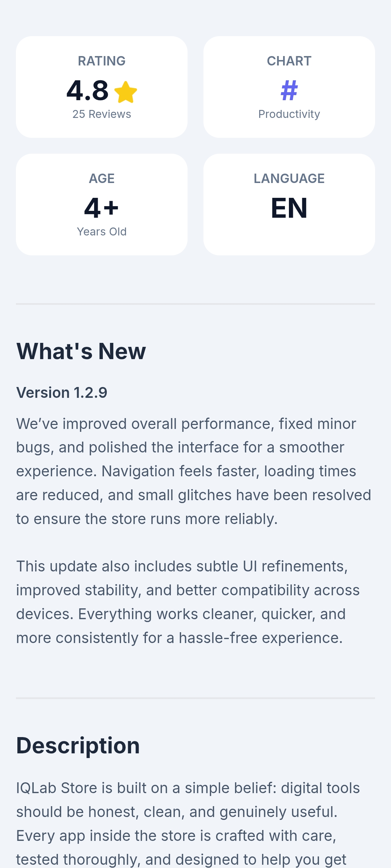Tap the Description heading
This screenshot has height=868, width=391.
[78, 746]
